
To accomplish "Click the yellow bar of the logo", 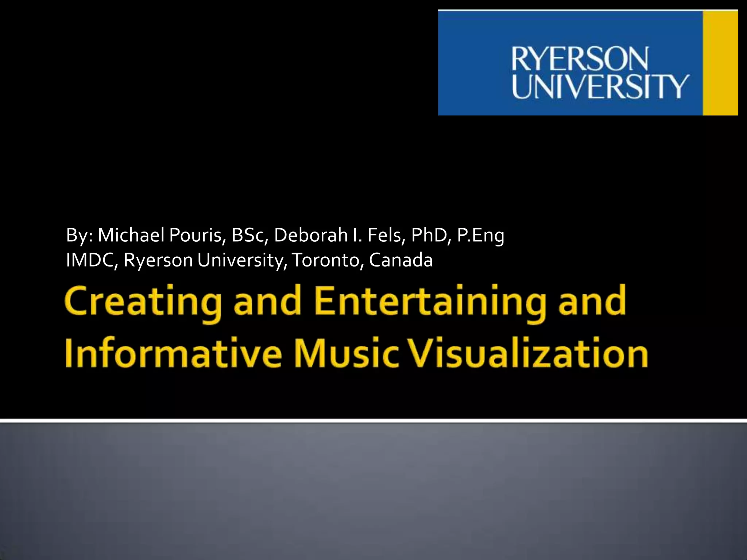I will click(x=720, y=63).
